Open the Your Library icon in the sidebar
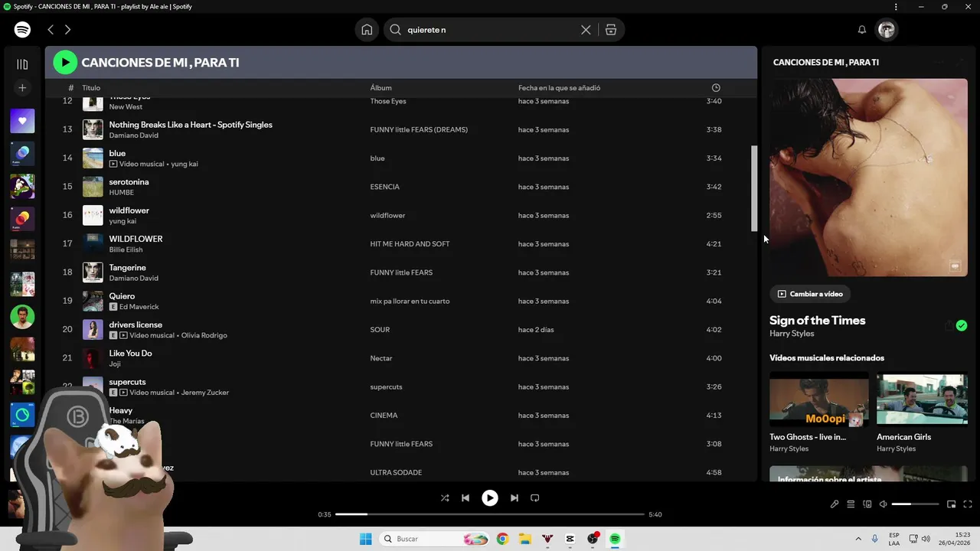This screenshot has width=980, height=551. (x=22, y=64)
